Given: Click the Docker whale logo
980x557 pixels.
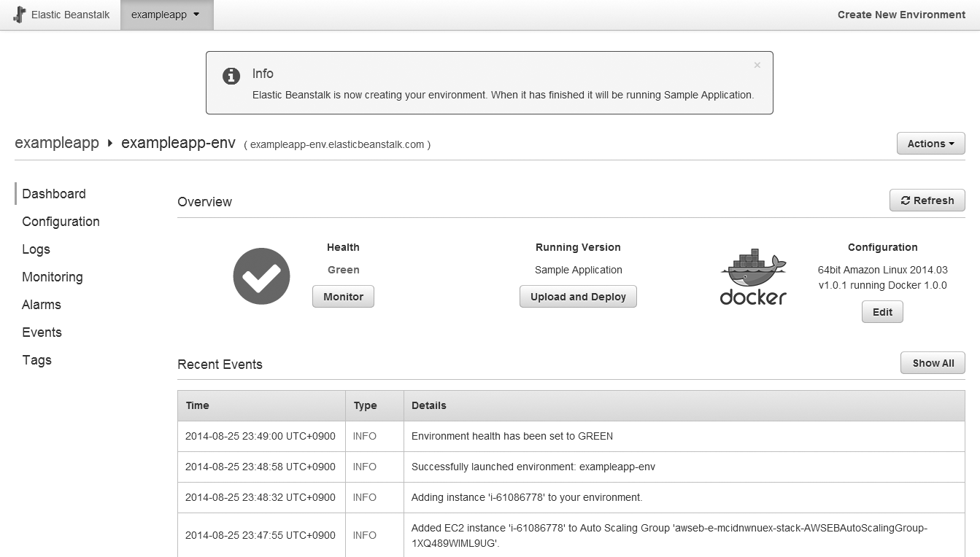Looking at the screenshot, I should tap(753, 278).
